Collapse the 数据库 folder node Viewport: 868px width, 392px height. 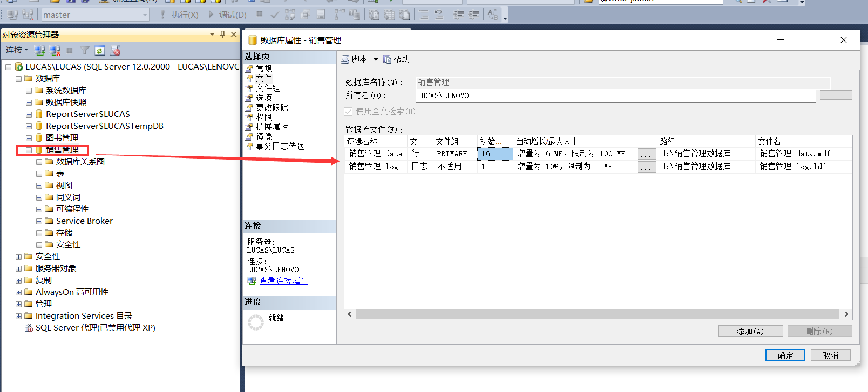pyautogui.click(x=18, y=79)
